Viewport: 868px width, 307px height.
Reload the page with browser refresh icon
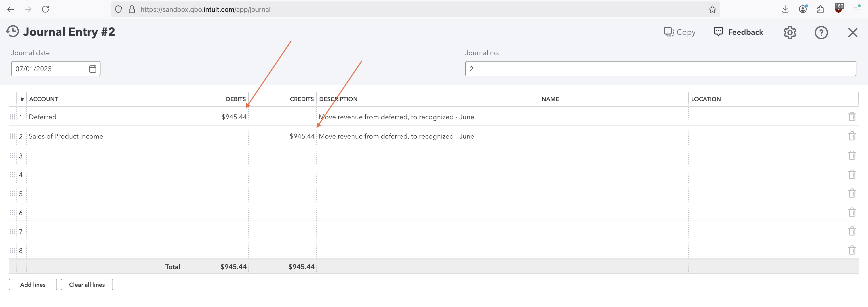[45, 9]
